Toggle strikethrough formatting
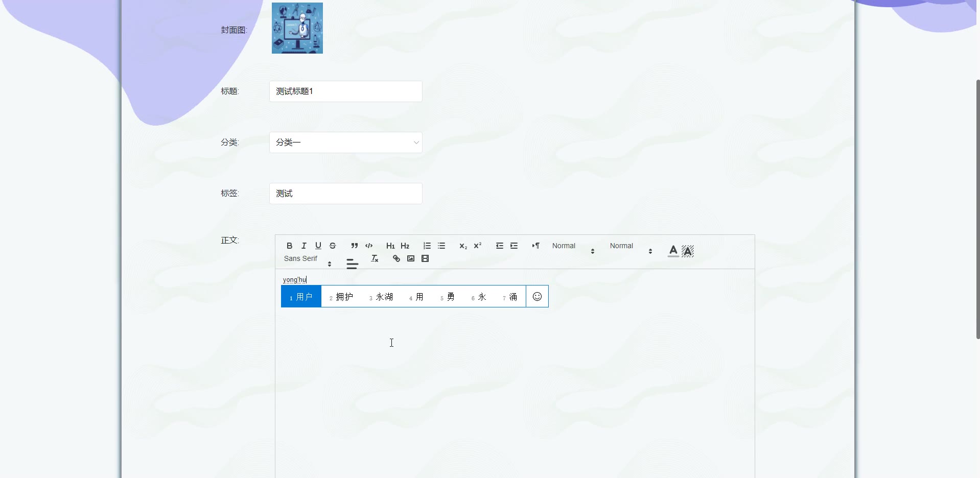Image resolution: width=980 pixels, height=478 pixels. point(333,246)
